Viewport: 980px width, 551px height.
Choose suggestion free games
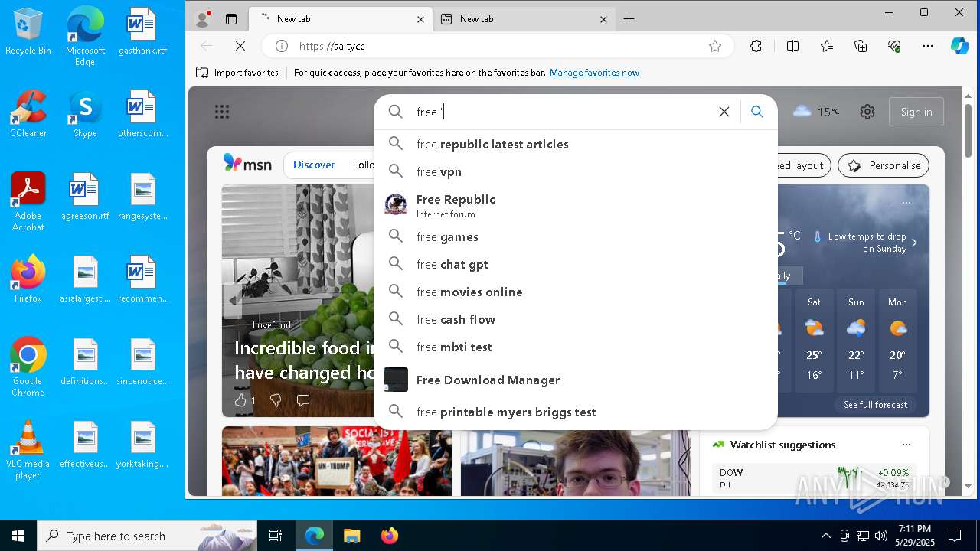(576, 236)
